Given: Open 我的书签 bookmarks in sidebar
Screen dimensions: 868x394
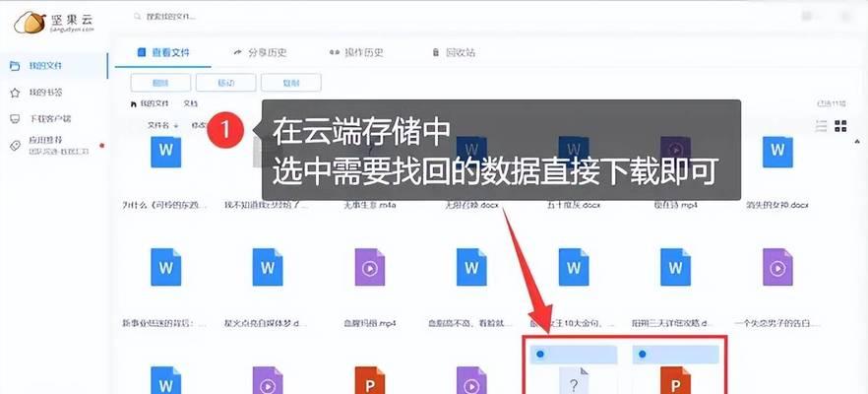Looking at the screenshot, I should tap(45, 93).
